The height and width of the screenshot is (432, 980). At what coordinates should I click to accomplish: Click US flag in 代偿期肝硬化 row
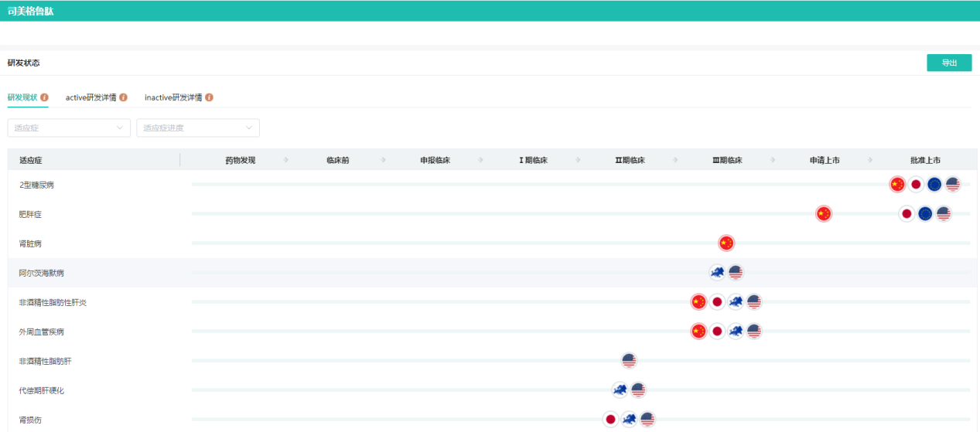click(x=638, y=389)
